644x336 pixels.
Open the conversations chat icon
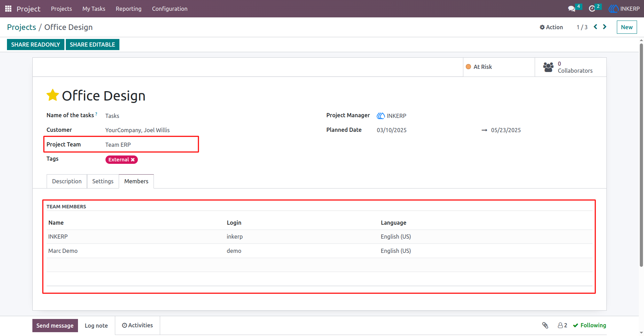click(572, 9)
